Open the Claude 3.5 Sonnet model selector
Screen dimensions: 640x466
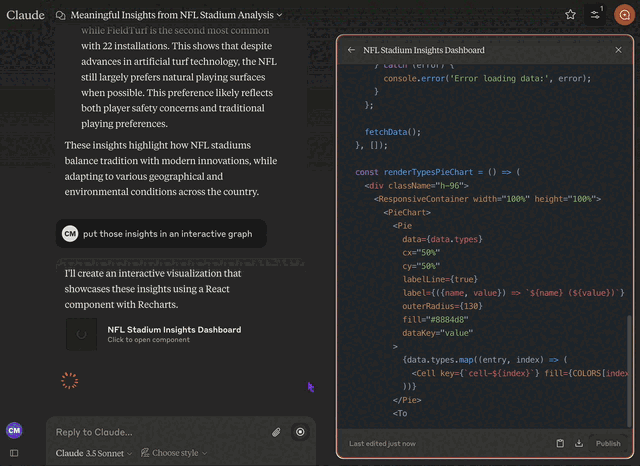[x=93, y=453]
